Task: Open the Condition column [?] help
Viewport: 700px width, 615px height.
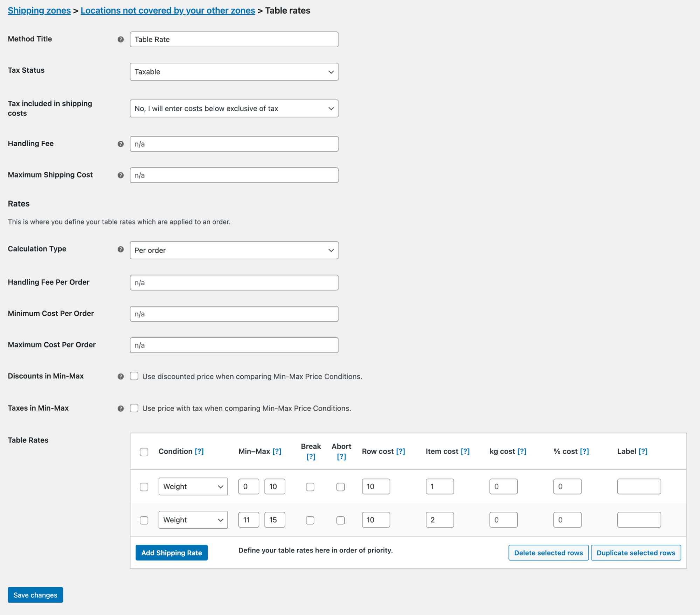Action: 199,451
